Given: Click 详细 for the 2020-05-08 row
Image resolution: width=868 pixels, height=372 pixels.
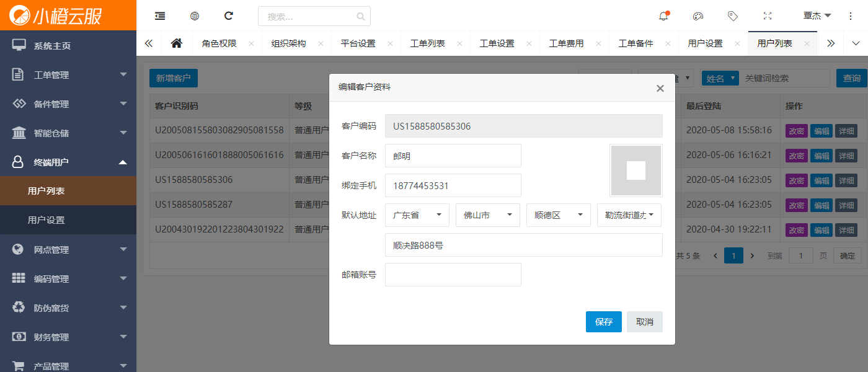Looking at the screenshot, I should point(846,131).
